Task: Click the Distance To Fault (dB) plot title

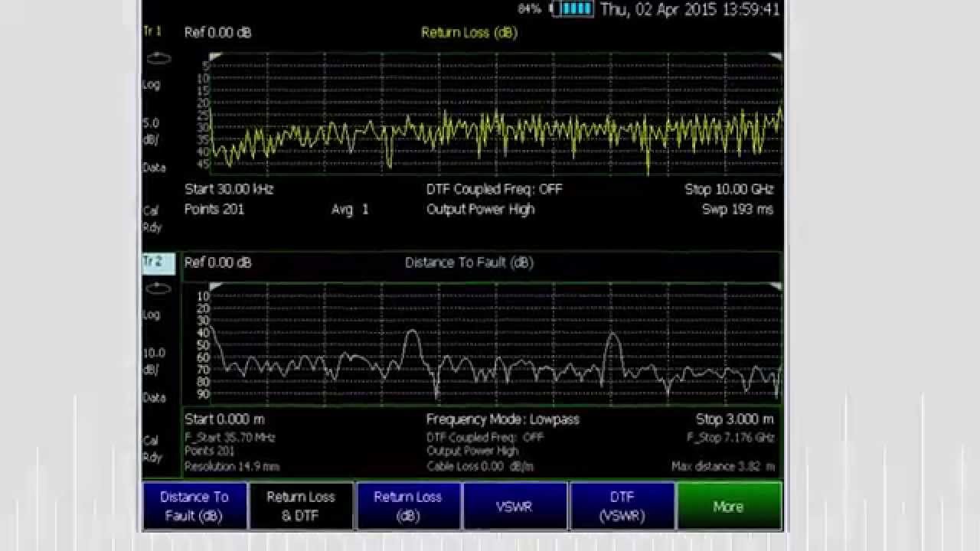Action: click(x=469, y=262)
